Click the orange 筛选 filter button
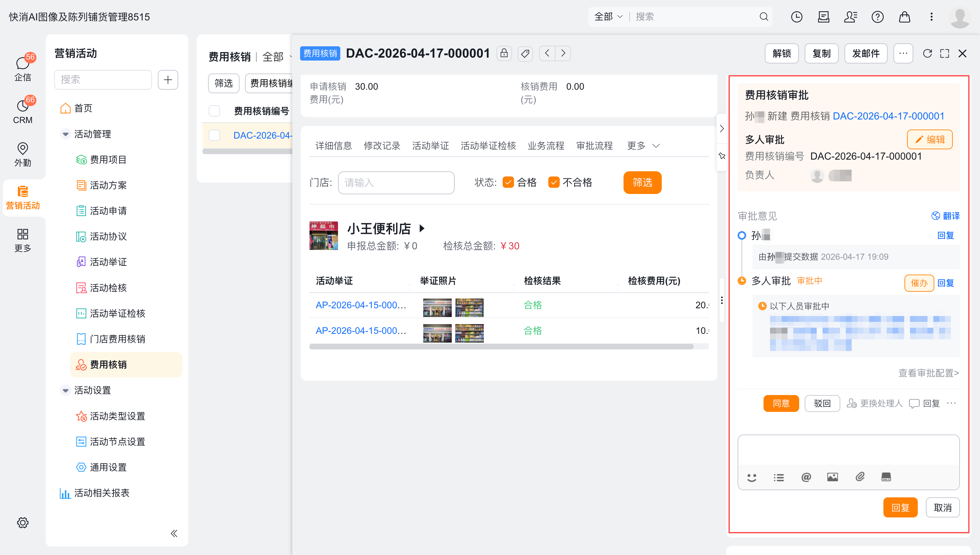 (x=642, y=183)
